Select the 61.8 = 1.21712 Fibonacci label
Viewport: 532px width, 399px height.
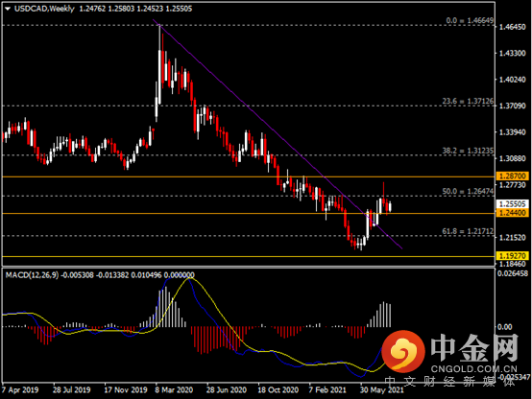tap(468, 231)
